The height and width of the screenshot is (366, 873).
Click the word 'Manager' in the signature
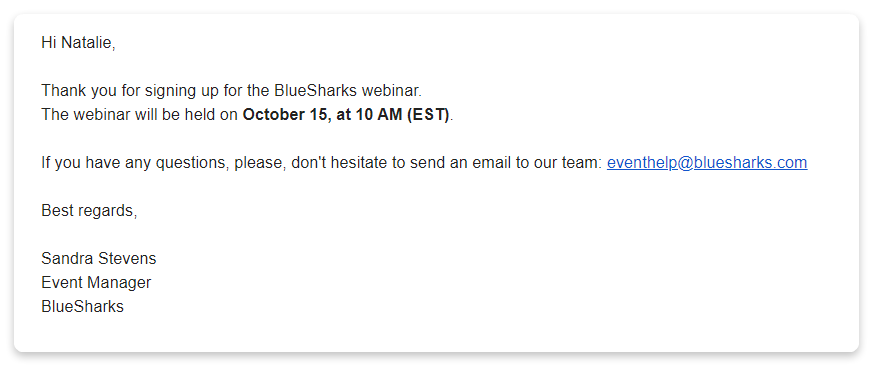click(x=119, y=282)
